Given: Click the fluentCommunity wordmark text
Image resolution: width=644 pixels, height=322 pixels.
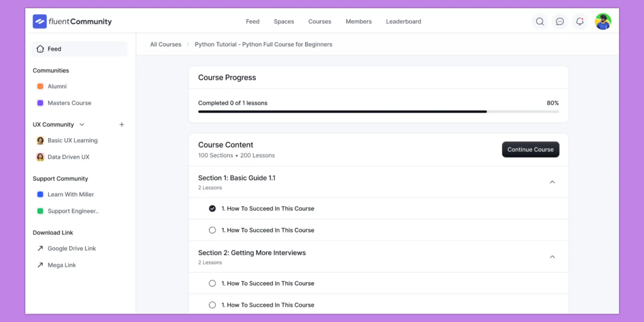Looking at the screenshot, I should click(x=80, y=21).
